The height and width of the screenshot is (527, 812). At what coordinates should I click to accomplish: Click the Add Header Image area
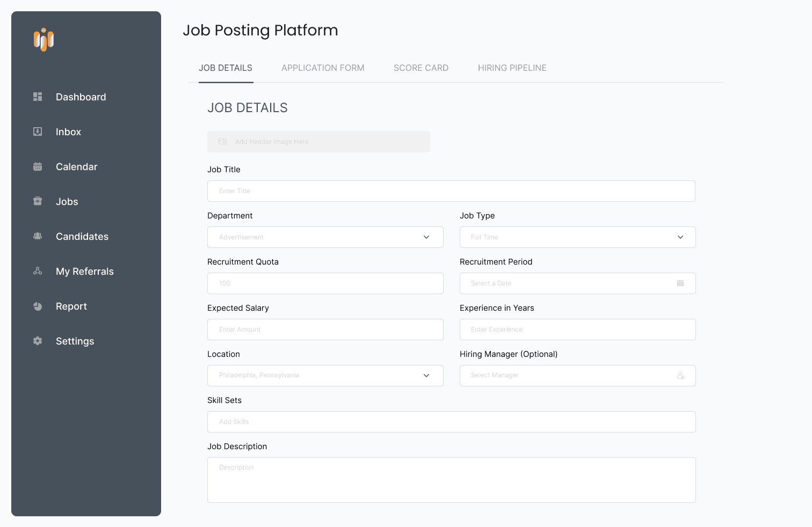[x=318, y=141]
